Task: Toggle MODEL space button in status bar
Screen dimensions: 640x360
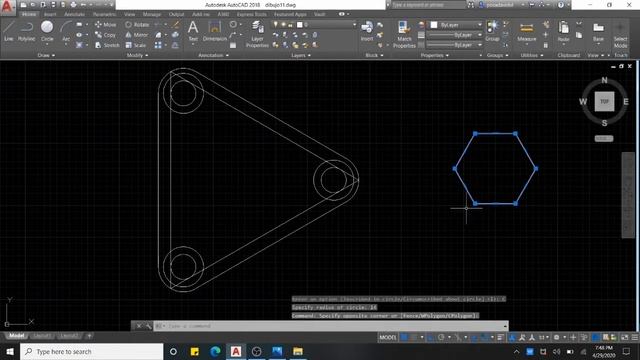Action: pyautogui.click(x=388, y=337)
